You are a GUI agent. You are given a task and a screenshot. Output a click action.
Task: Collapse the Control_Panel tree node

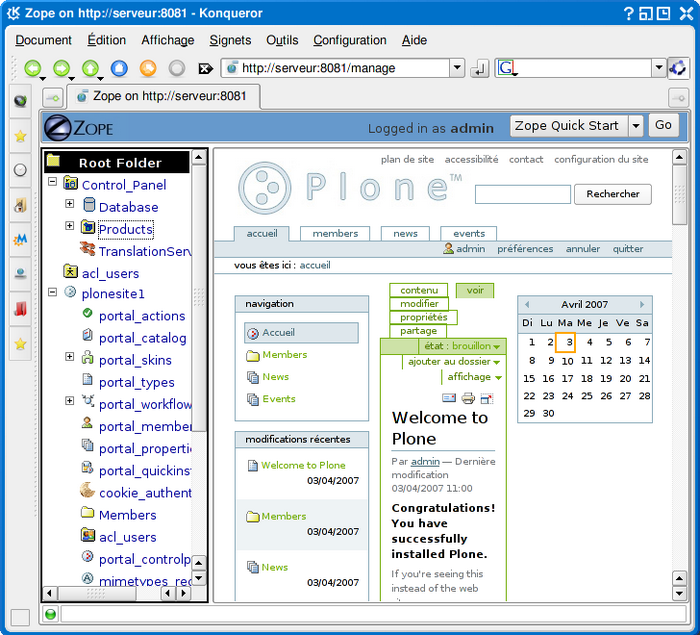[x=53, y=182]
